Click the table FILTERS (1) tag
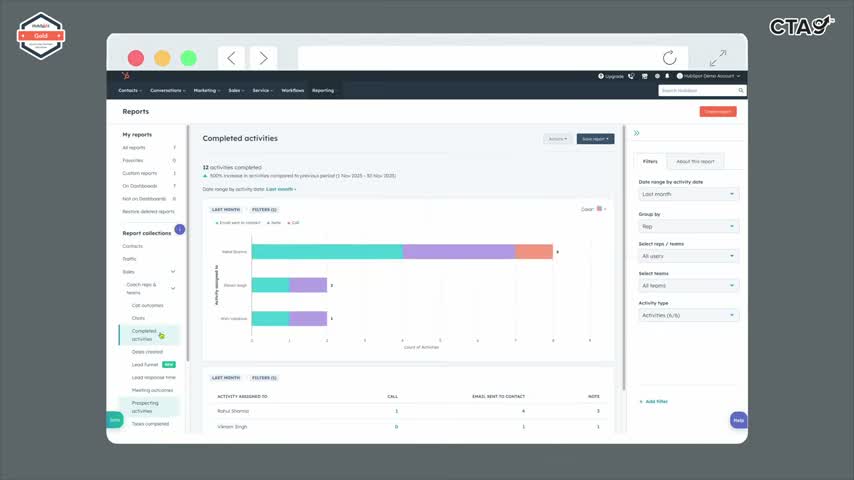The image size is (854, 480). click(264, 378)
